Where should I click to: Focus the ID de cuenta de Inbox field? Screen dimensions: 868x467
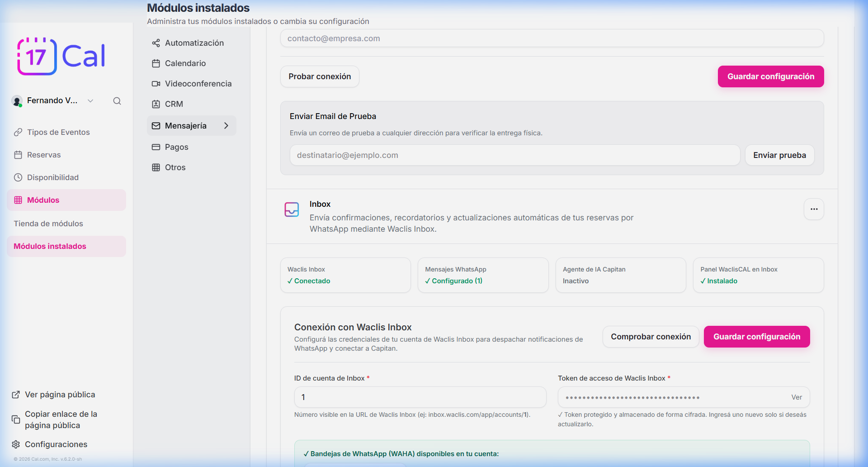click(420, 397)
